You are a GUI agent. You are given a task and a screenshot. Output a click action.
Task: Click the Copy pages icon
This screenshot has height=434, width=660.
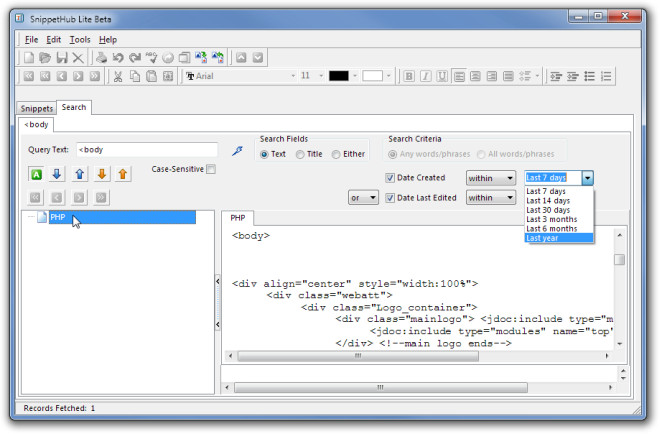(135, 76)
